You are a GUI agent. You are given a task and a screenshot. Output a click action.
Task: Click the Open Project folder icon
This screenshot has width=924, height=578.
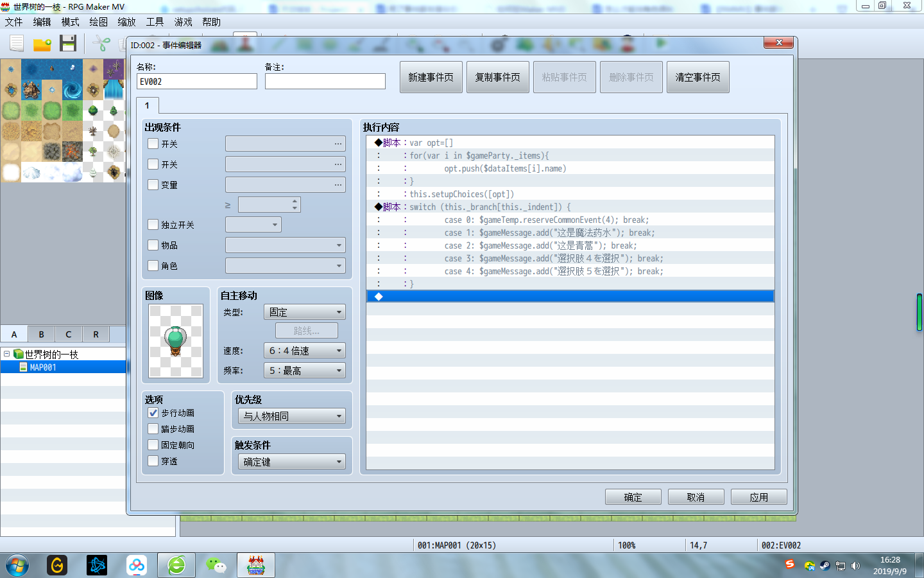(42, 44)
